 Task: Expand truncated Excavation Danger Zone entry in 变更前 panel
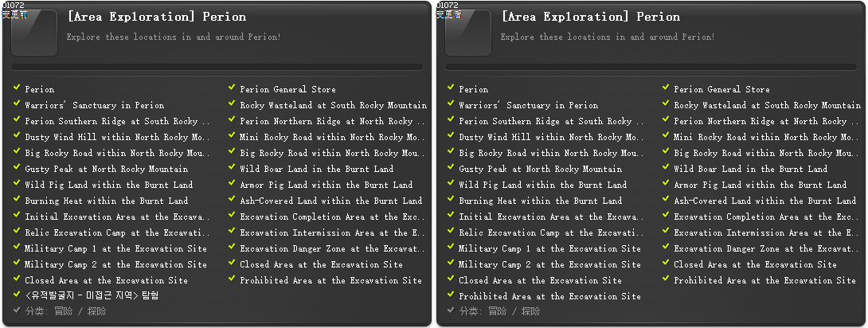(x=332, y=248)
